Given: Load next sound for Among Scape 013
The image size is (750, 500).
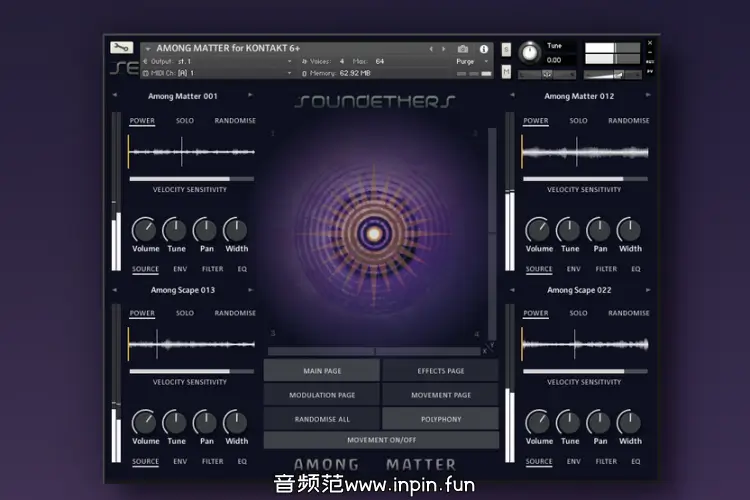Looking at the screenshot, I should point(250,290).
